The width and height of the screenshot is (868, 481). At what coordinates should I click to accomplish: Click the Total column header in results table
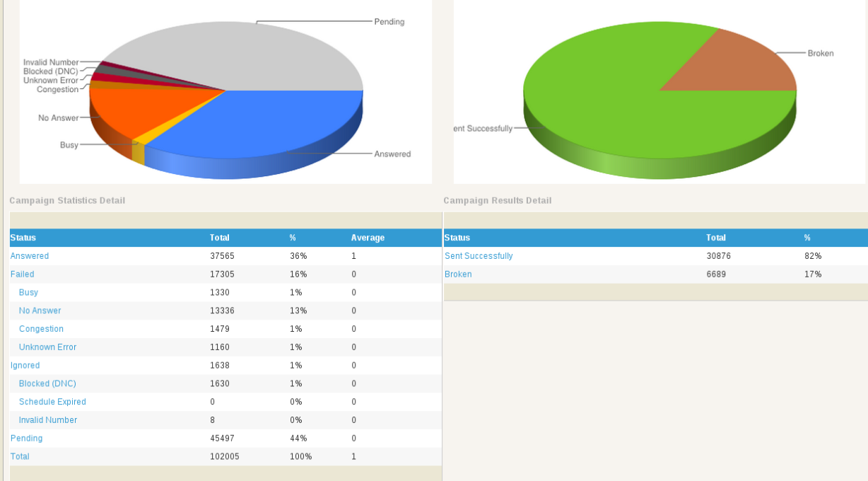pyautogui.click(x=716, y=238)
